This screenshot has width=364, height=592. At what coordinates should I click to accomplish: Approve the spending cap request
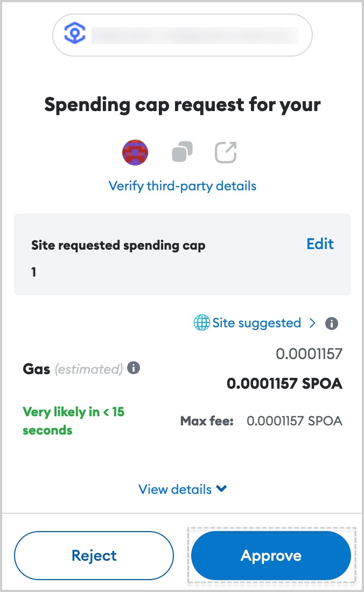pyautogui.click(x=271, y=555)
